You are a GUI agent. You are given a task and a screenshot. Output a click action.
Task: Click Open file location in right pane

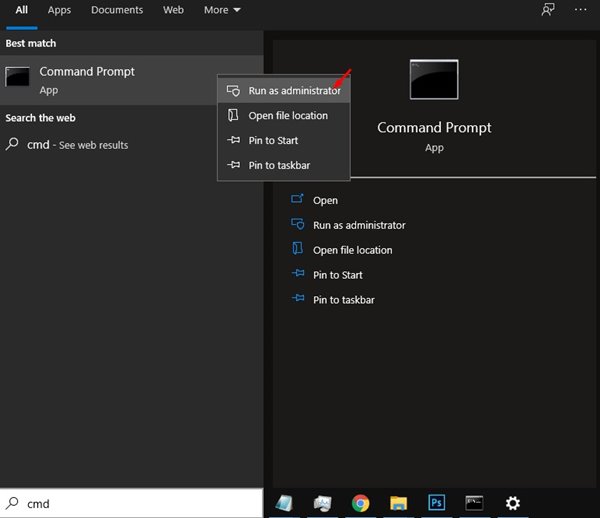click(352, 250)
